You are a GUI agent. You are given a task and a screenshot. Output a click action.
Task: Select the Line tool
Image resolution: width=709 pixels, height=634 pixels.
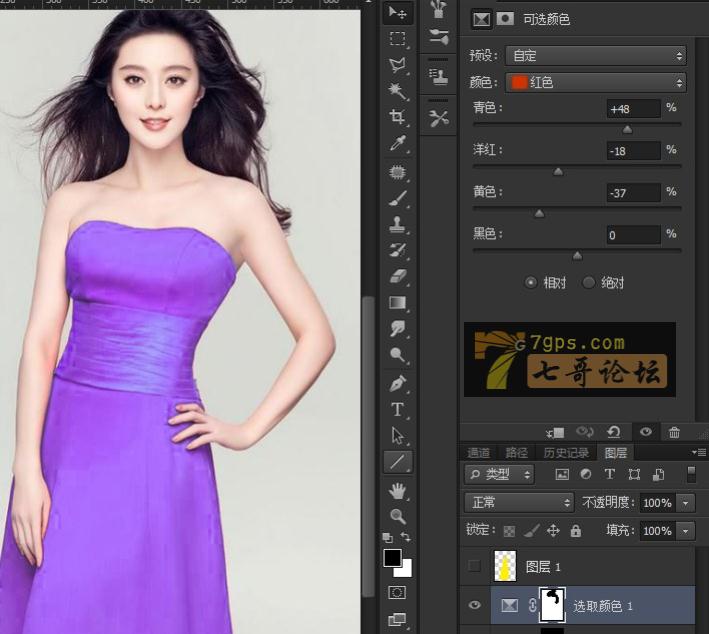397,462
